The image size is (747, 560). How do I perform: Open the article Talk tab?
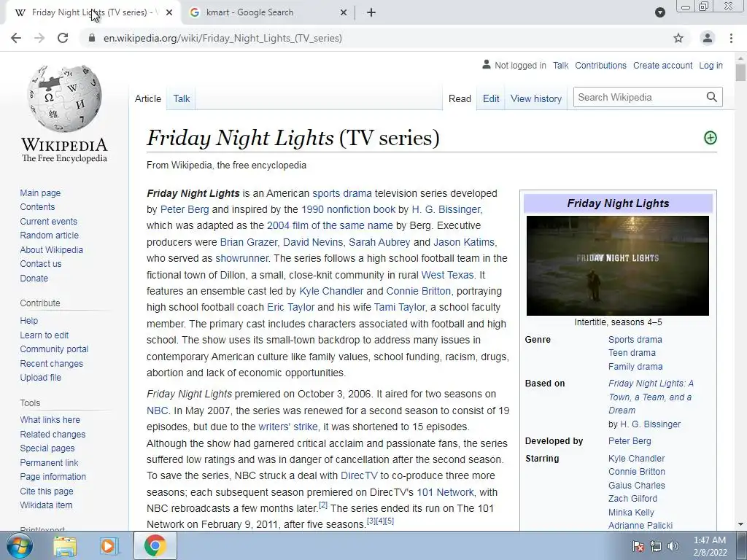(x=182, y=98)
